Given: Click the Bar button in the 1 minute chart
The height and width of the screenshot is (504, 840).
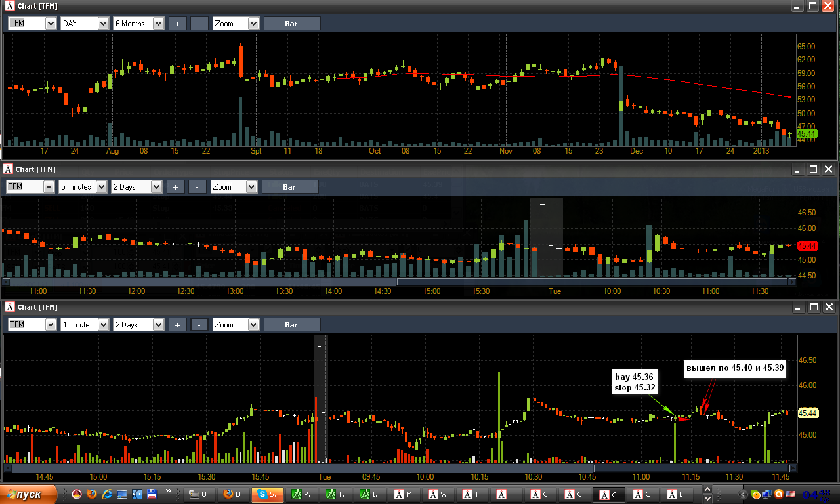Looking at the screenshot, I should [292, 325].
